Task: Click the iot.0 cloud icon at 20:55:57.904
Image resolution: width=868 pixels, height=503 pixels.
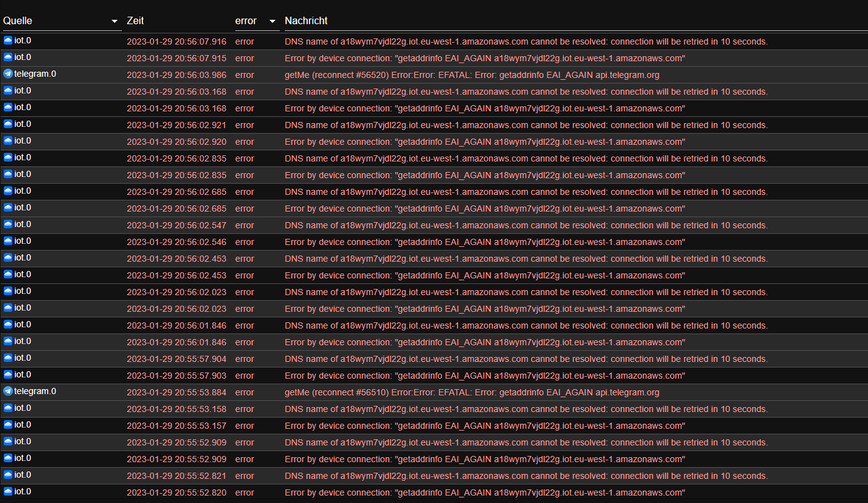Action: pyautogui.click(x=8, y=358)
